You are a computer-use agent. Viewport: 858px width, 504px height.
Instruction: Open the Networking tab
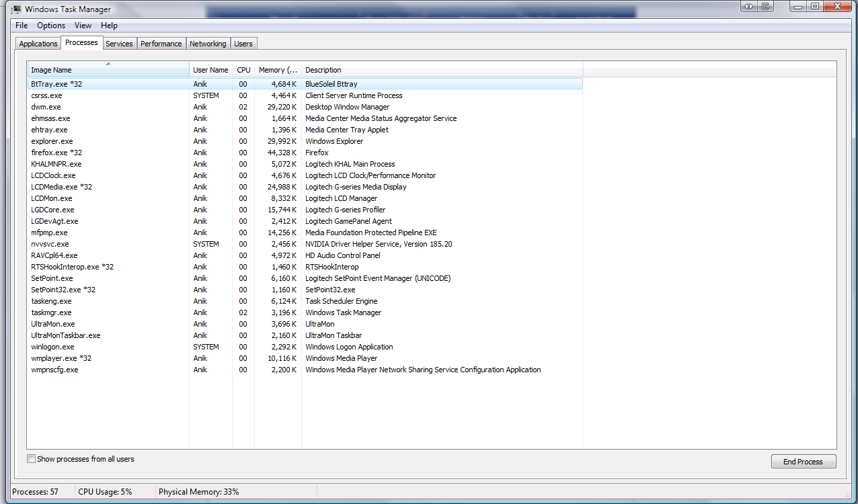pos(208,44)
